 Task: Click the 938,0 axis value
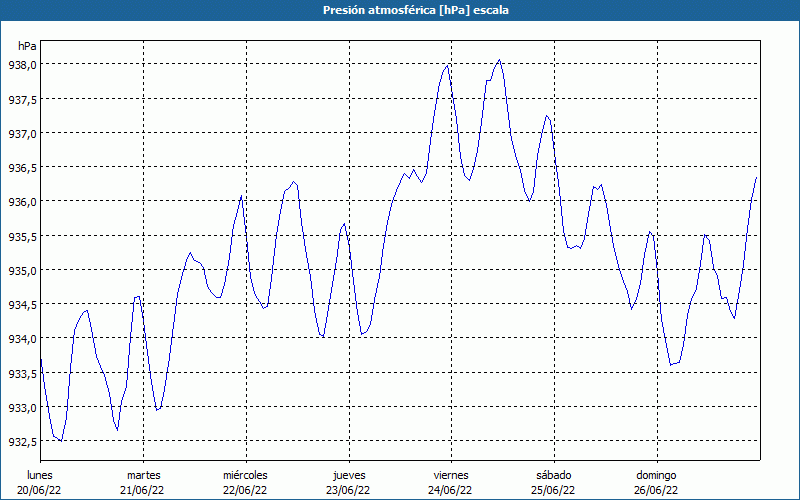22,65
